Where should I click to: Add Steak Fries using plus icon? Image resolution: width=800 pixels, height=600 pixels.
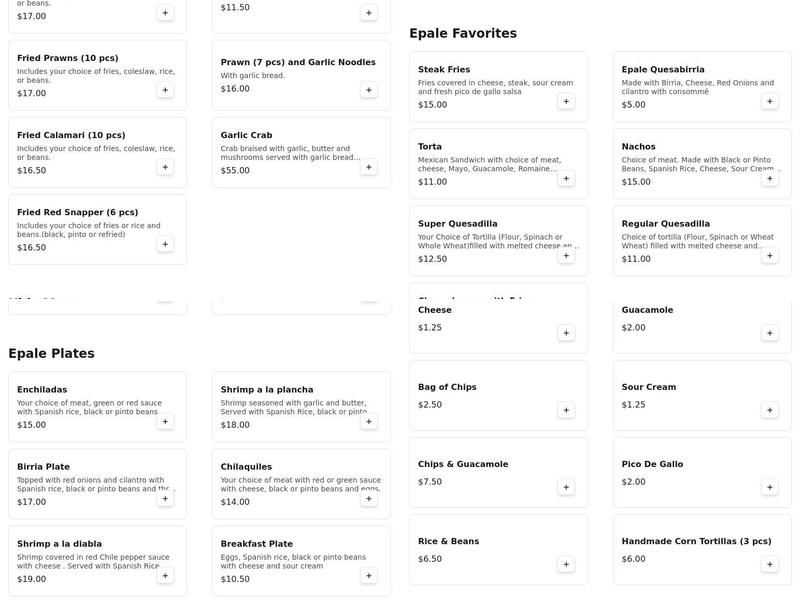point(566,101)
